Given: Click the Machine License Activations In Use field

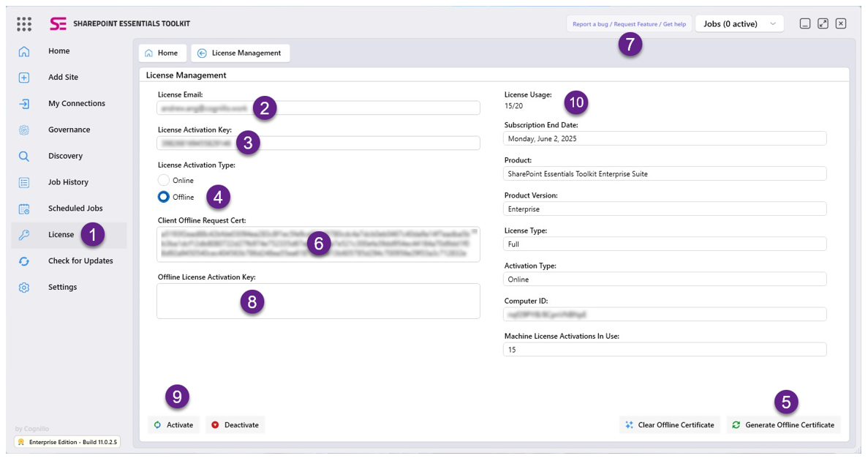Looking at the screenshot, I should [665, 350].
